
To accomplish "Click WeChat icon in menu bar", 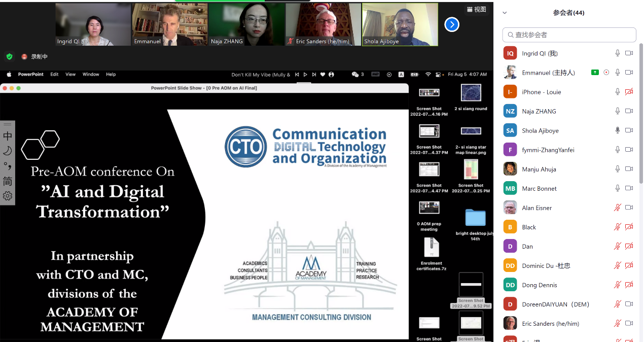I will tap(355, 75).
